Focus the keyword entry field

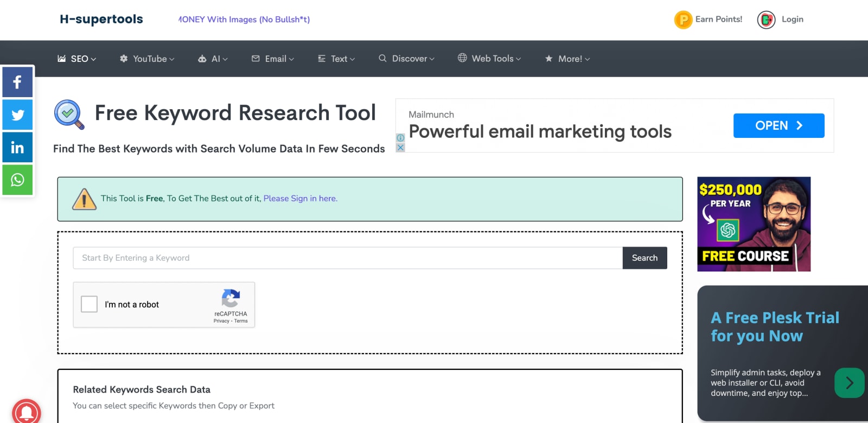(x=348, y=258)
